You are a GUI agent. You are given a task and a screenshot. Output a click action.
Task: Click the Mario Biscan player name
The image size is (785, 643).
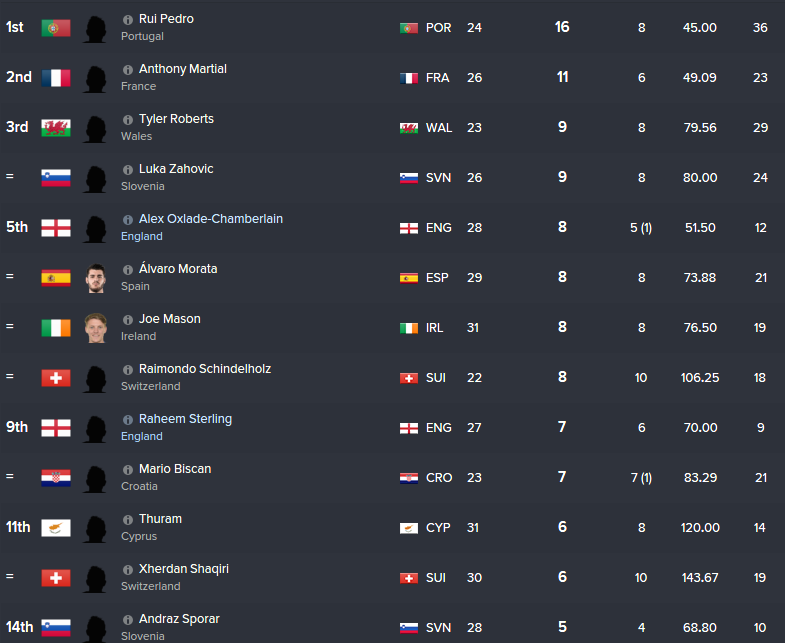pos(174,469)
